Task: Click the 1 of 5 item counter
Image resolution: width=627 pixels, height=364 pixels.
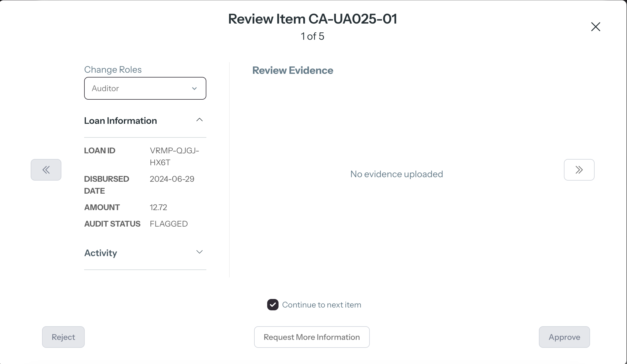Action: (x=312, y=36)
